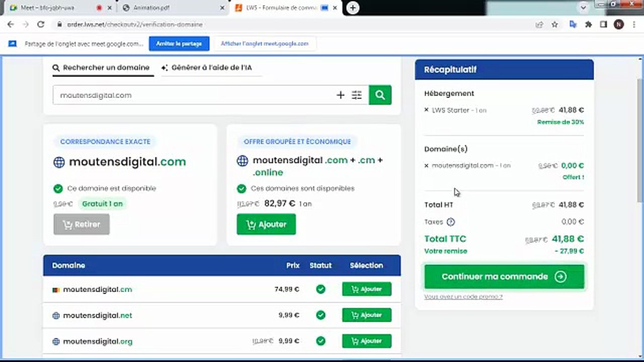Viewport: 644px width, 362px height.
Task: Click the Statut column header
Action: 320,265
